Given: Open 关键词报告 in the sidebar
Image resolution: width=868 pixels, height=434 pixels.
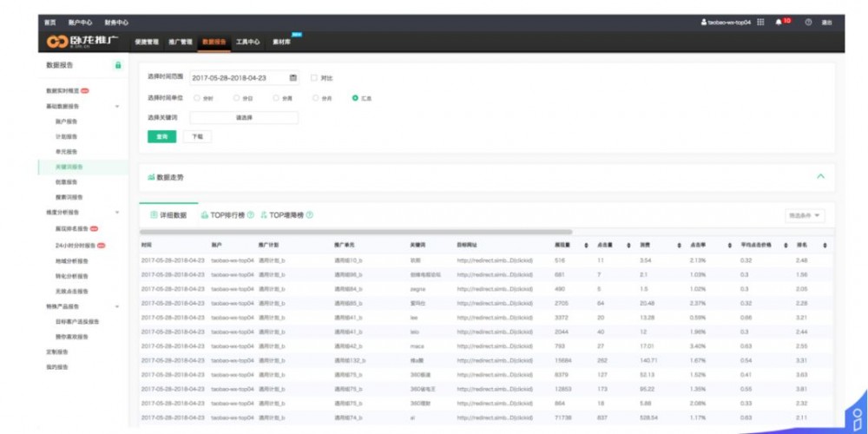Looking at the screenshot, I should [x=69, y=168].
